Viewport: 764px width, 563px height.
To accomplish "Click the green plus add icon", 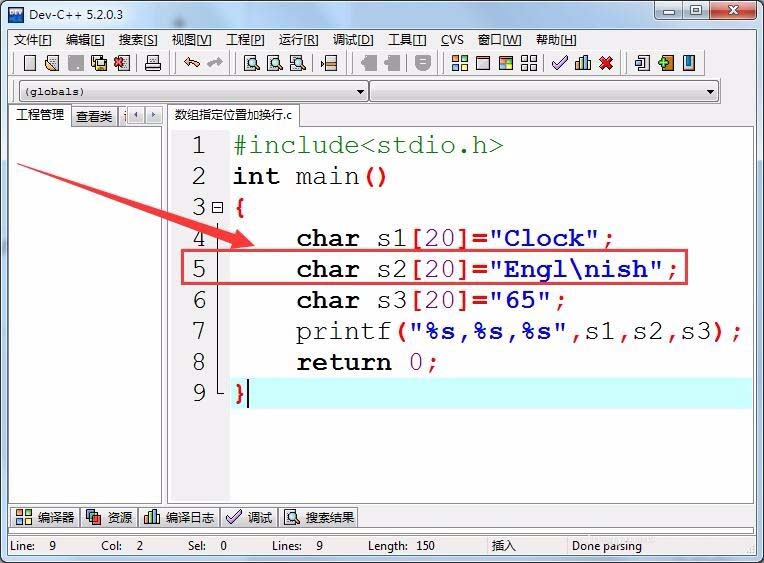I will (666, 63).
